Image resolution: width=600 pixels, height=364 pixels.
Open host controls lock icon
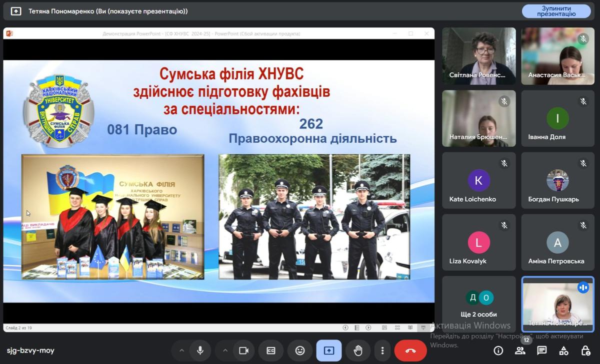pyautogui.click(x=585, y=351)
